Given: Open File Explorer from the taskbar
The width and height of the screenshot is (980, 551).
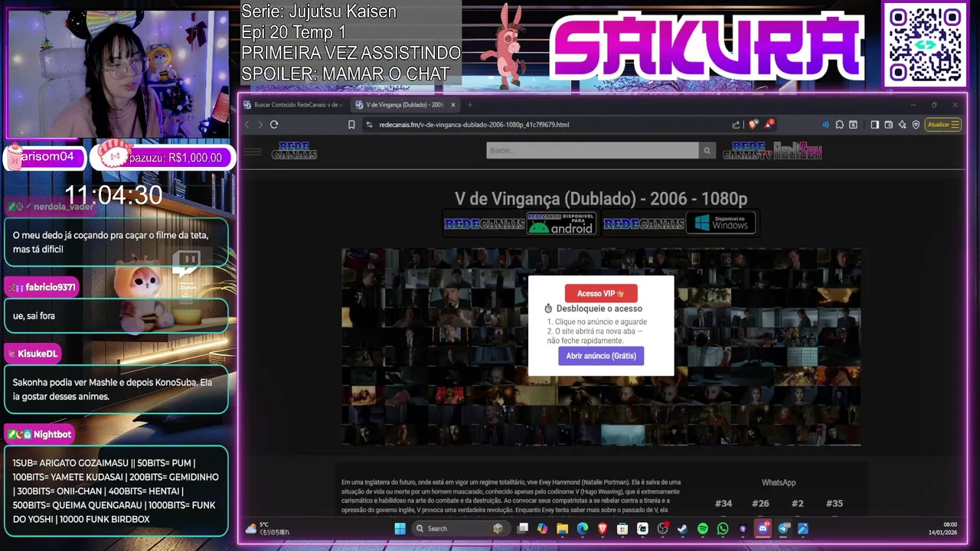Looking at the screenshot, I should [562, 529].
